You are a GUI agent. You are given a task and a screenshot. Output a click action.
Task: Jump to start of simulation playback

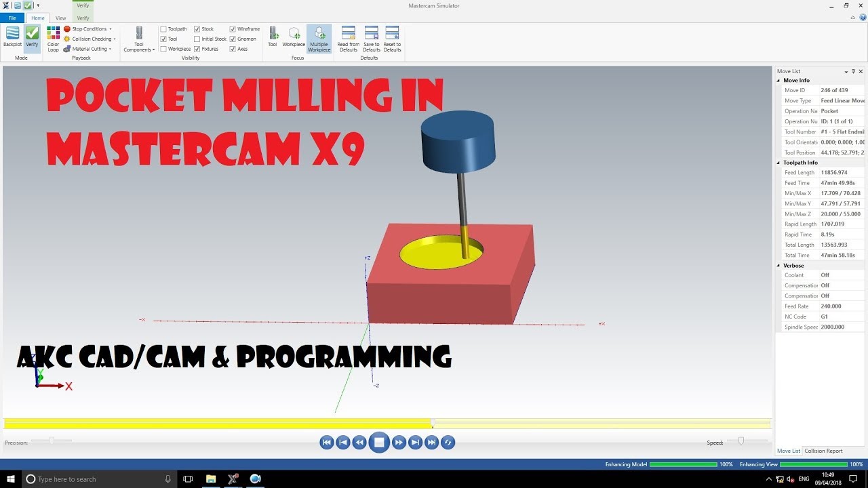coord(327,443)
